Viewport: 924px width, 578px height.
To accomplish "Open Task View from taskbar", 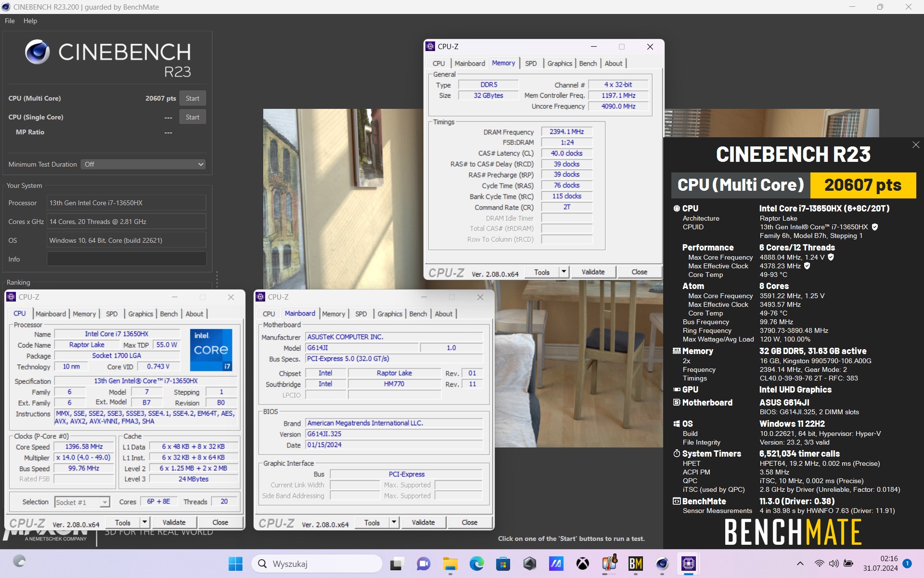I will point(397,564).
